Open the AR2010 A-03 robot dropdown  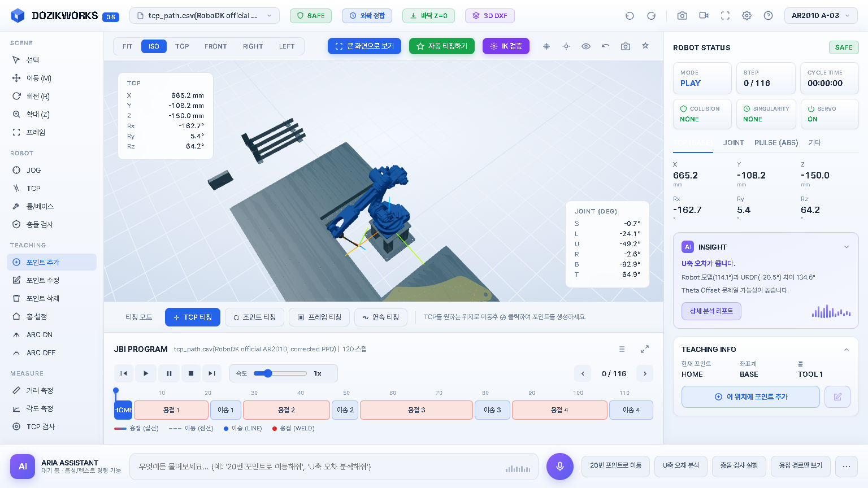pyautogui.click(x=821, y=16)
